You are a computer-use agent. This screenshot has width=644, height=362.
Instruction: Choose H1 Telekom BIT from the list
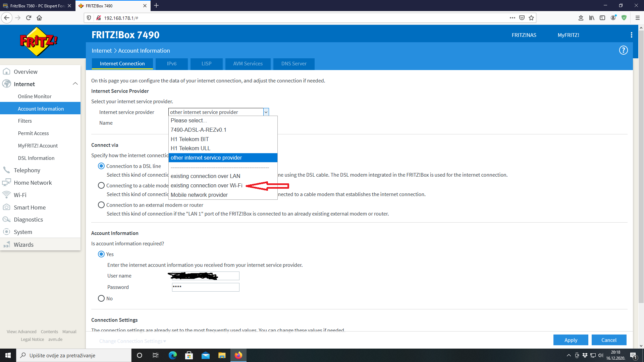pos(223,139)
